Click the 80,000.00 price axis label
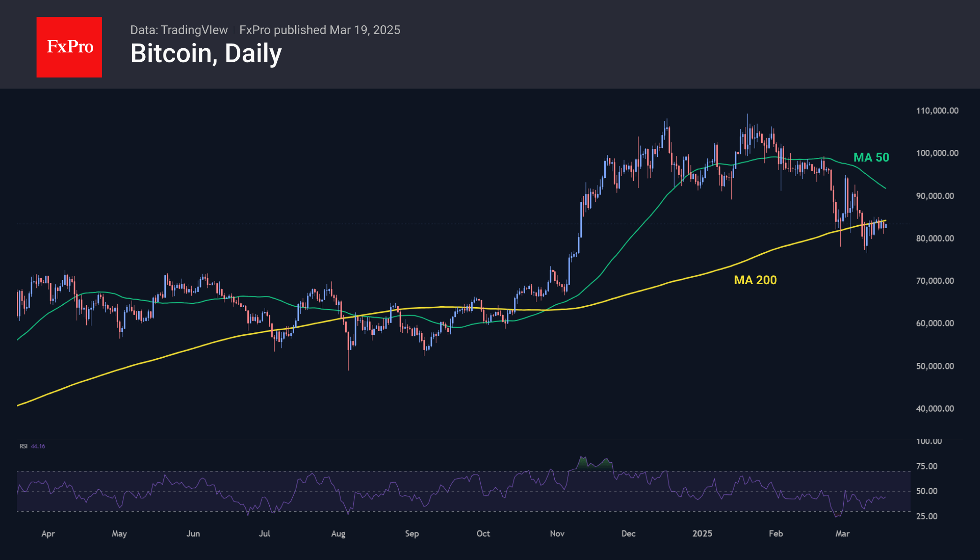 [935, 238]
